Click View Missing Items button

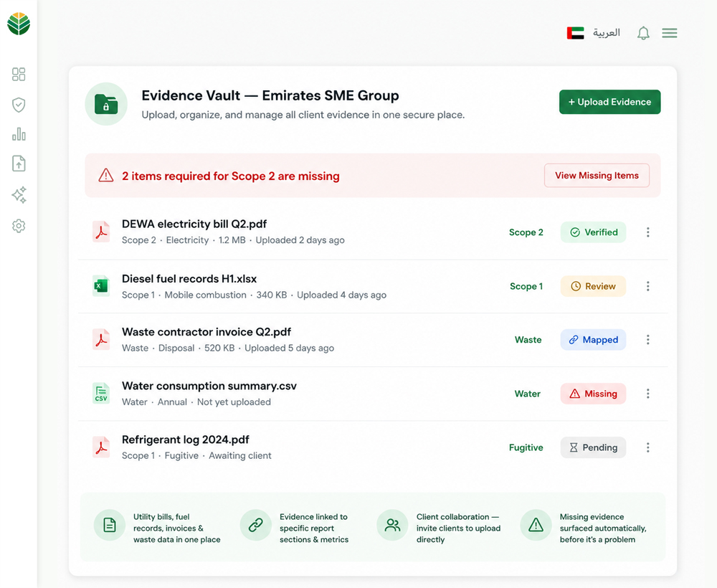(597, 176)
